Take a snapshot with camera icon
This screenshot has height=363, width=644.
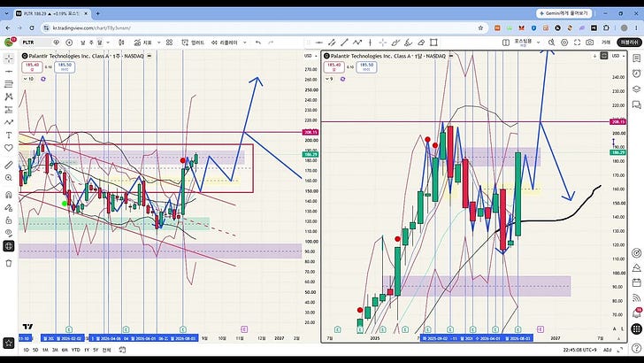coord(590,42)
